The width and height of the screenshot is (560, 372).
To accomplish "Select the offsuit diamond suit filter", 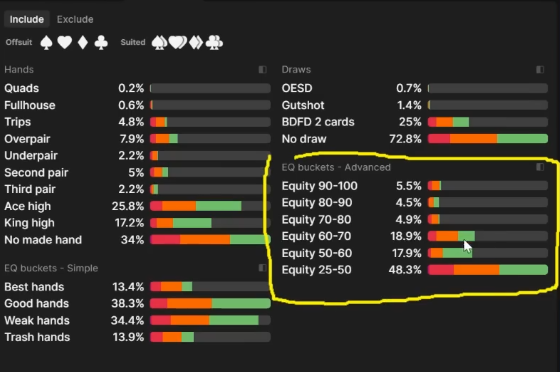I will tap(83, 42).
